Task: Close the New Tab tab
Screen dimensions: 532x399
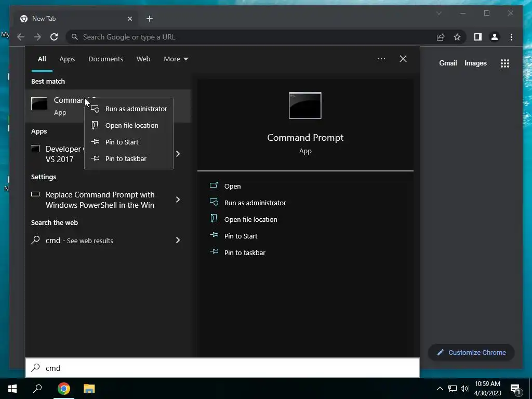Action: pos(129,19)
